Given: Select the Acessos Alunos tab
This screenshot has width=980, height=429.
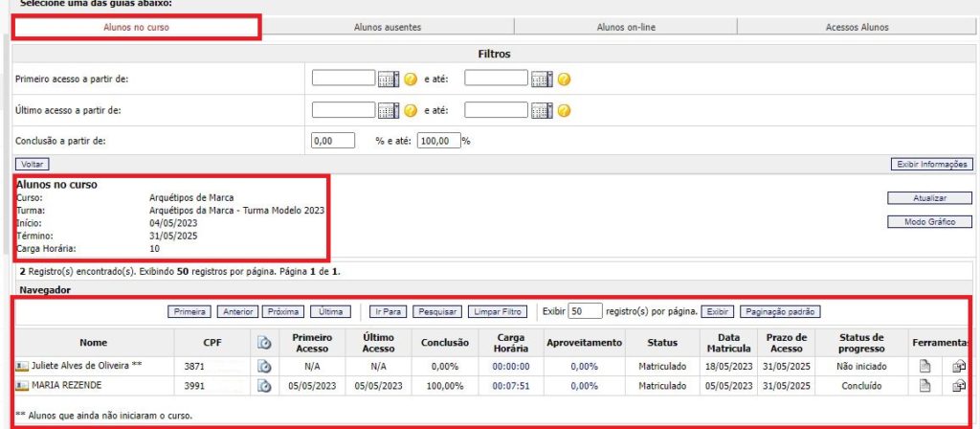Looking at the screenshot, I should coord(857,28).
